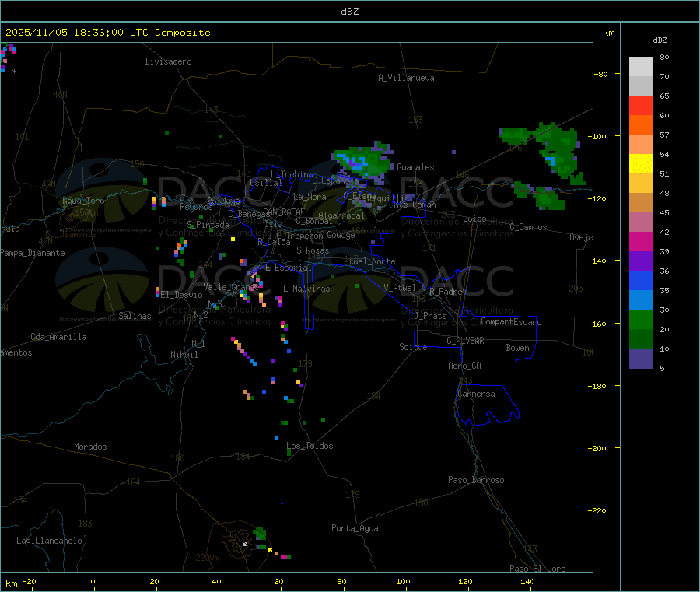
Task: Click the dBZ title at top
Action: (349, 11)
